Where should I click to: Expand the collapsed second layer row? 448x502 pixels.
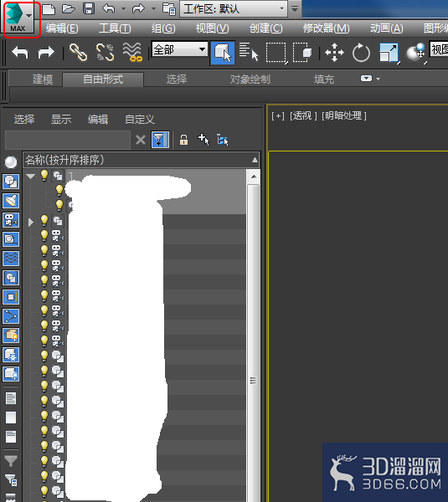[31, 223]
